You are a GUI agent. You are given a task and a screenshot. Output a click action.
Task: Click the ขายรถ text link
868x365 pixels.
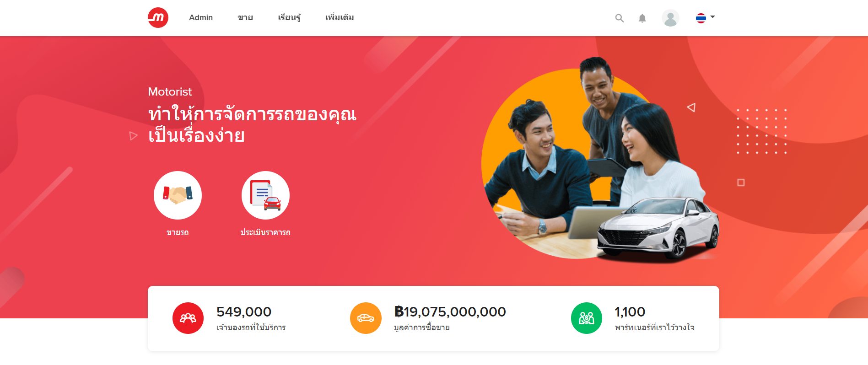178,232
